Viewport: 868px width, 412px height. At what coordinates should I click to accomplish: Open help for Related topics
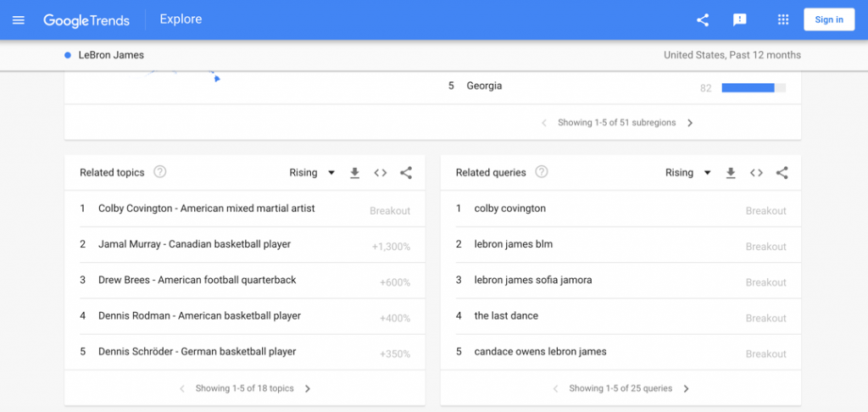coord(160,171)
